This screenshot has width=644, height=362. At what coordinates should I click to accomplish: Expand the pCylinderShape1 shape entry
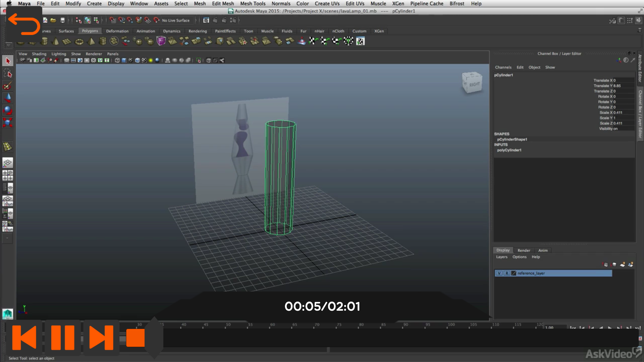tap(512, 139)
